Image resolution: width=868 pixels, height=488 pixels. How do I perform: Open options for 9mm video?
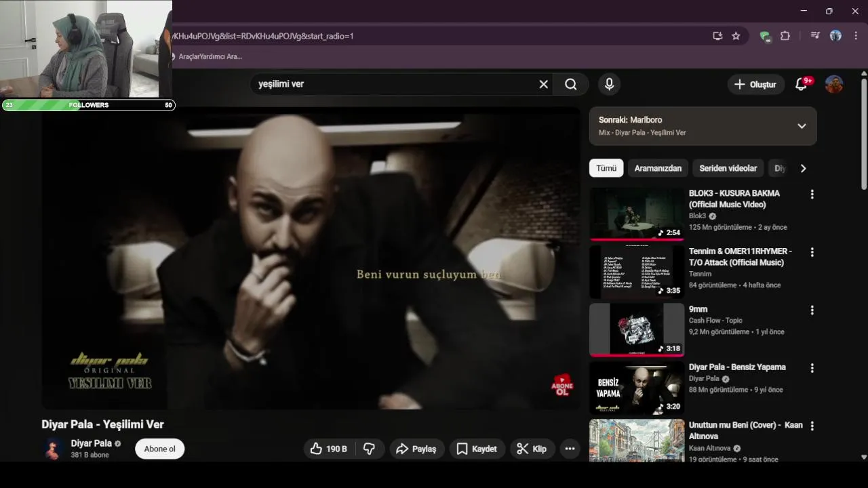point(812,310)
